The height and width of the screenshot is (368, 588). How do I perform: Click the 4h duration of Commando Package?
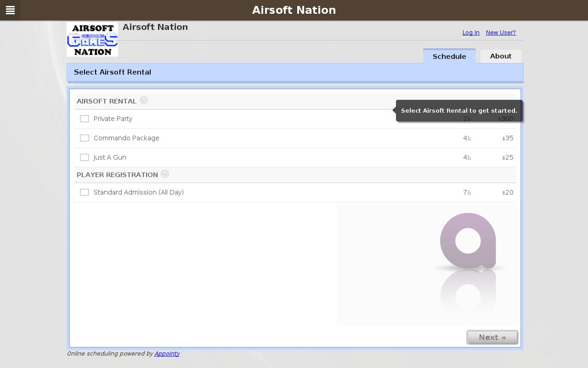click(x=466, y=138)
